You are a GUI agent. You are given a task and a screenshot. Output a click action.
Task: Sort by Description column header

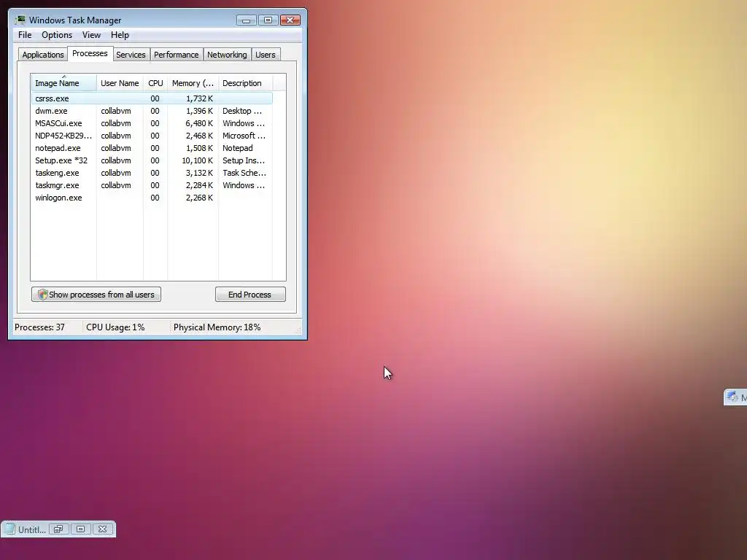pyautogui.click(x=245, y=83)
